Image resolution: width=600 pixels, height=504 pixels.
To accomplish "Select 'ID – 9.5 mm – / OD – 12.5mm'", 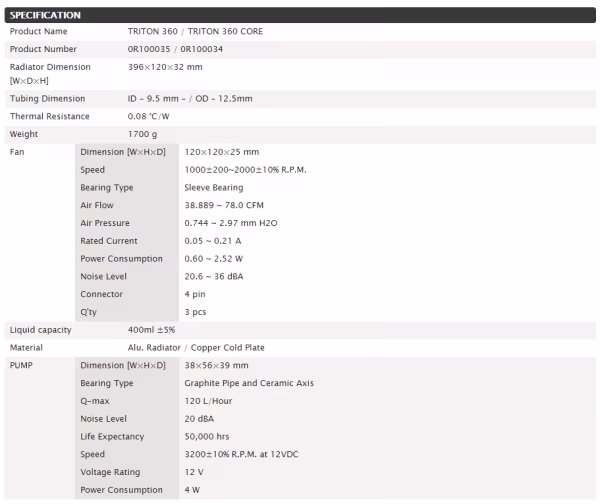I will (x=190, y=99).
